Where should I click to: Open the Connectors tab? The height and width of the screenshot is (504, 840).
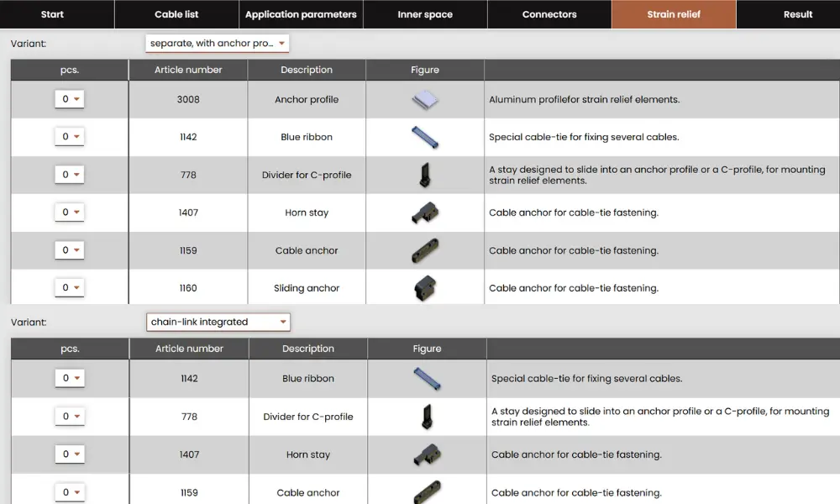click(x=549, y=14)
